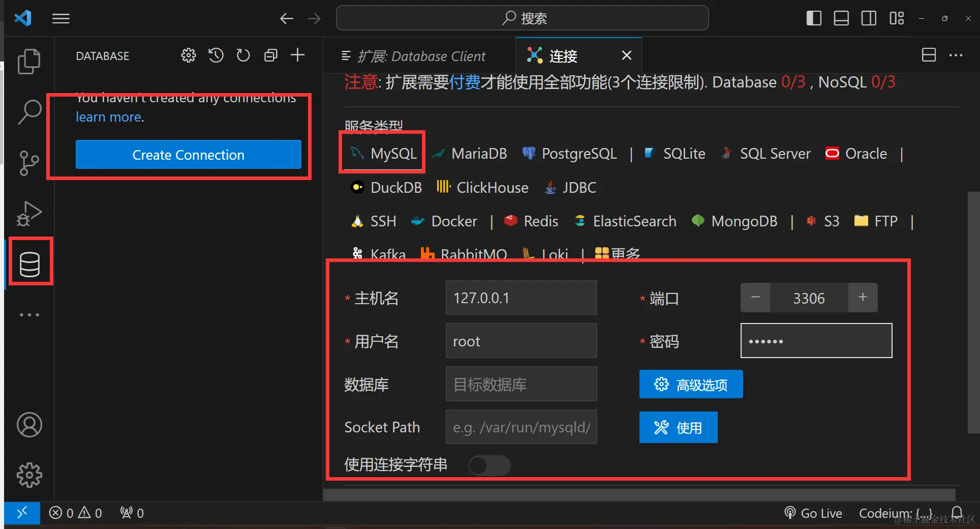Click the 用户名 username field
Screen dimensions: 980x529
click(521, 341)
